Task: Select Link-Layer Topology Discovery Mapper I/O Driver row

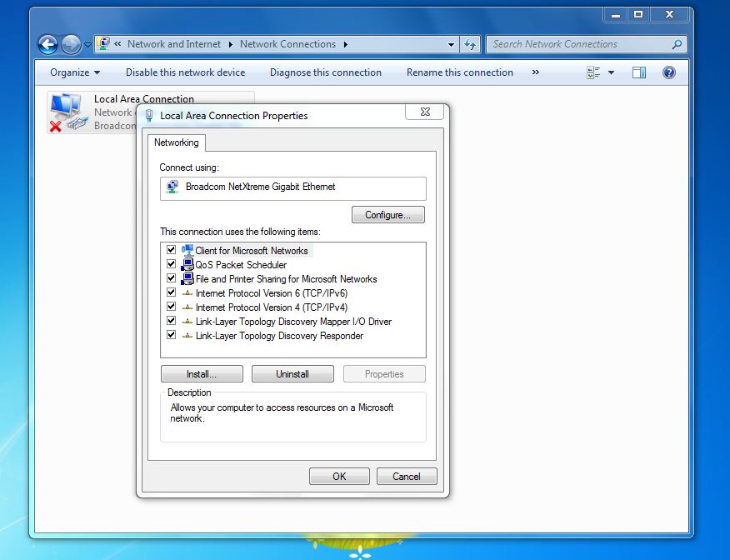Action: [293, 322]
